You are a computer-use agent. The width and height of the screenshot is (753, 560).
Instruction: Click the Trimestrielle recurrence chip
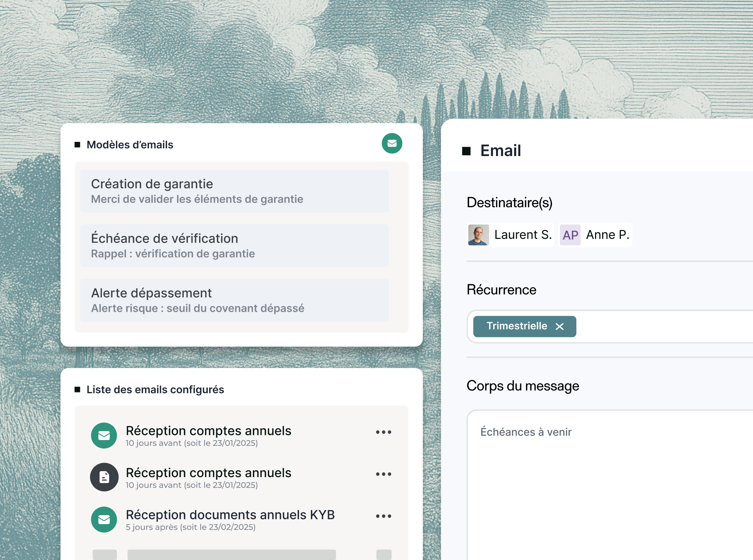coord(517,326)
